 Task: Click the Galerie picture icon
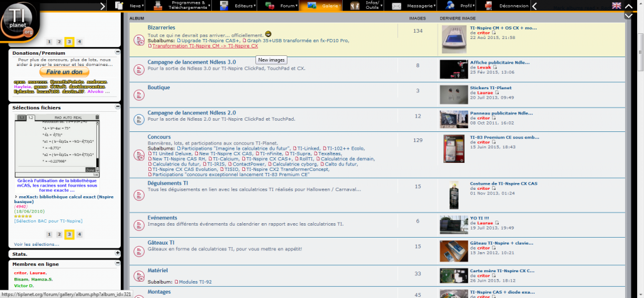coord(312,6)
